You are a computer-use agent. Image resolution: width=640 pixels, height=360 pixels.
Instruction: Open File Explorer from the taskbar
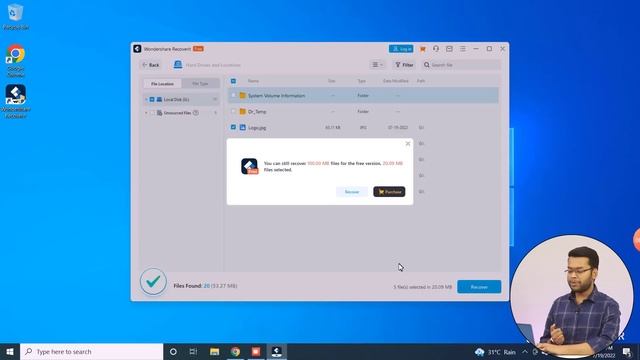point(214,351)
